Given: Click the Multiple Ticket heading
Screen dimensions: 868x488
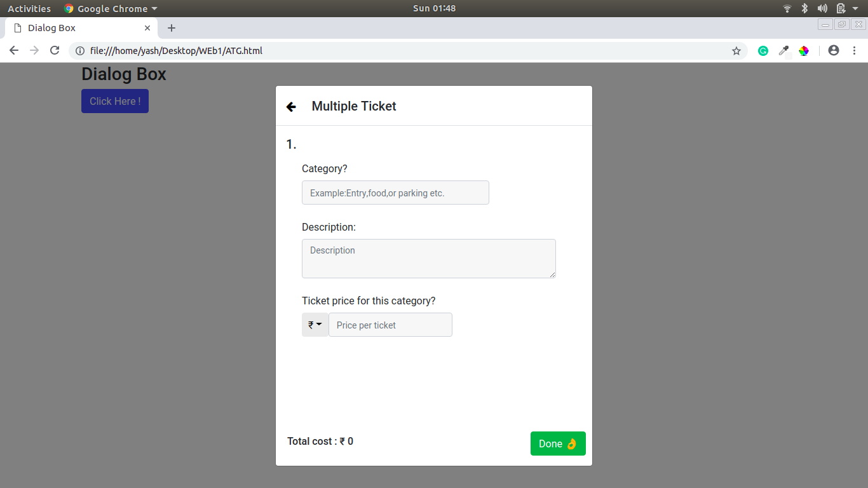Looking at the screenshot, I should 354,106.
